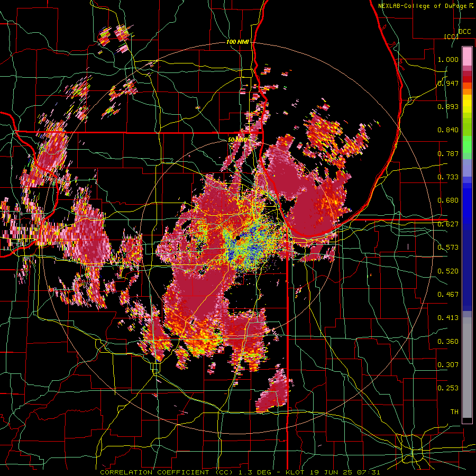Select the 0.520 scale value
The width and height of the screenshot is (476, 476).
[448, 271]
